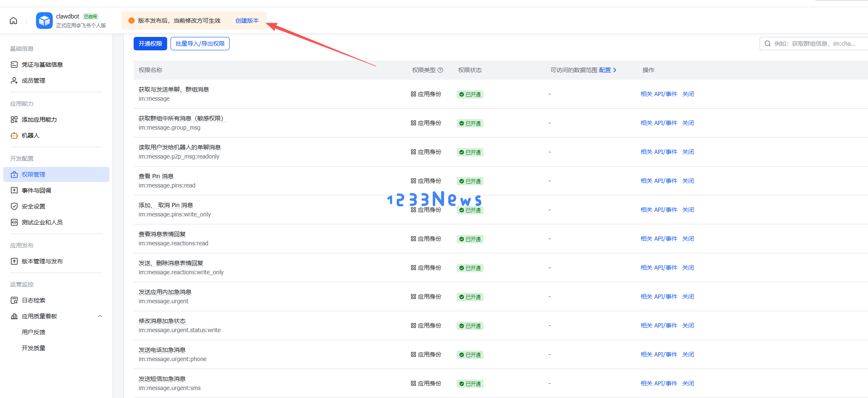Click the robot icon in sidebar
The height and width of the screenshot is (398, 868).
[14, 135]
